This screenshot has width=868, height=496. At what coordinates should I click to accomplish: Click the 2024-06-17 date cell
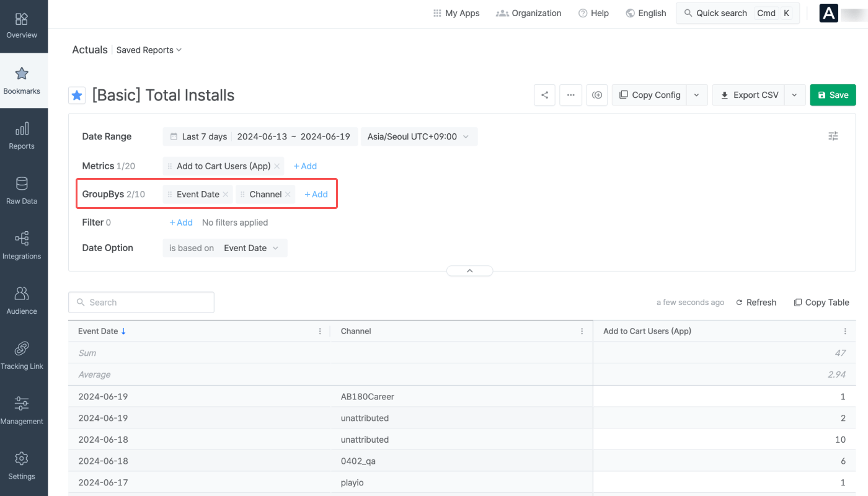coord(103,482)
